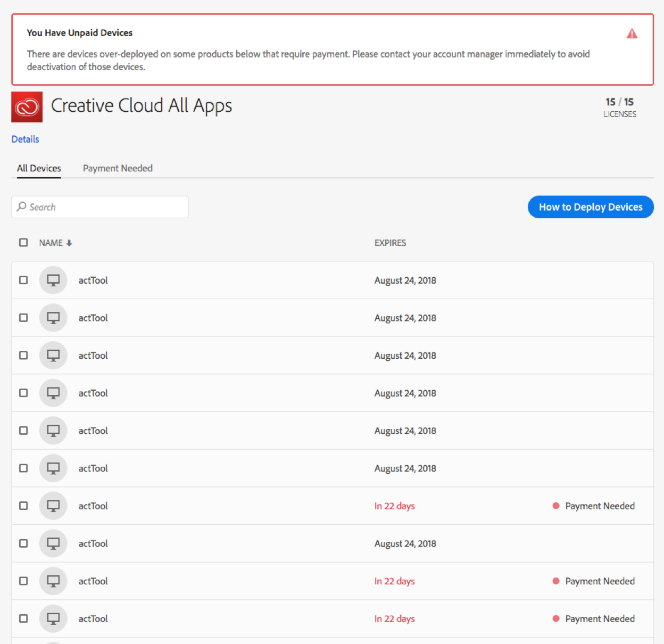The image size is (664, 644).
Task: Click the Creative Cloud logo icon
Action: [27, 107]
